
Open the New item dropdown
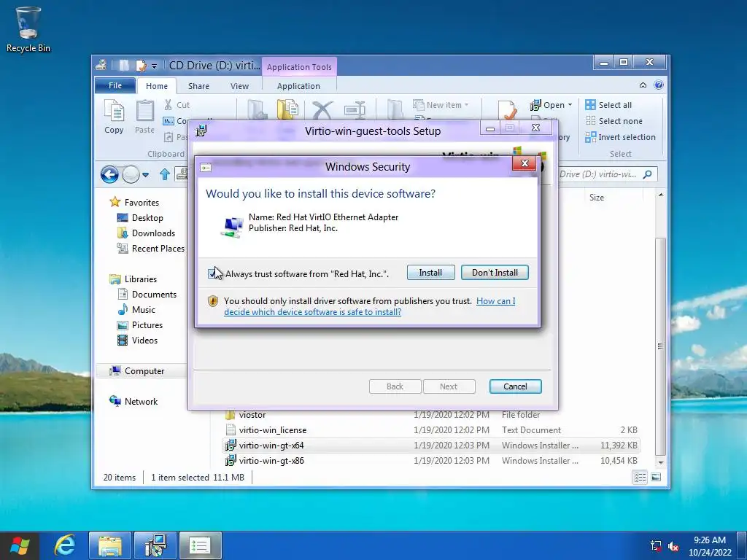pos(441,105)
